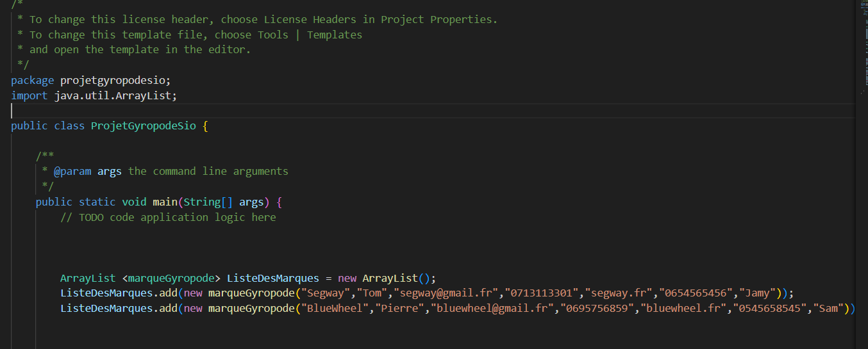Click "add" on the BlueWheel line
The height and width of the screenshot is (349, 868).
[x=169, y=309]
